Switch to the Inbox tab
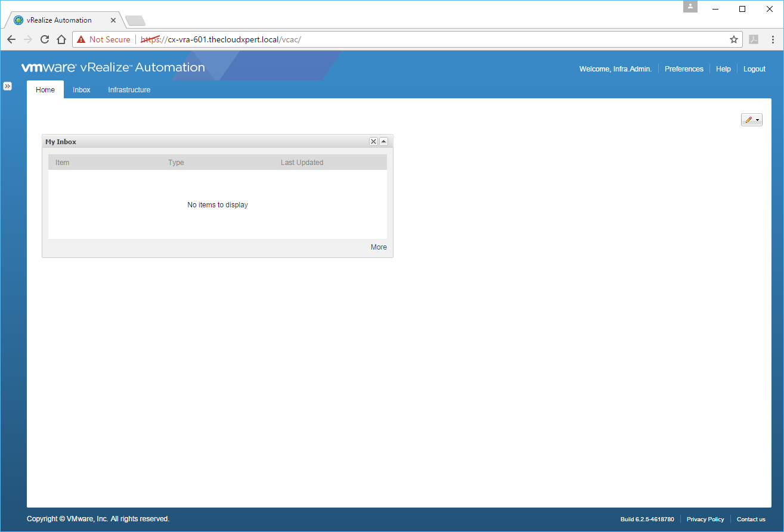The height and width of the screenshot is (532, 784). [x=82, y=90]
